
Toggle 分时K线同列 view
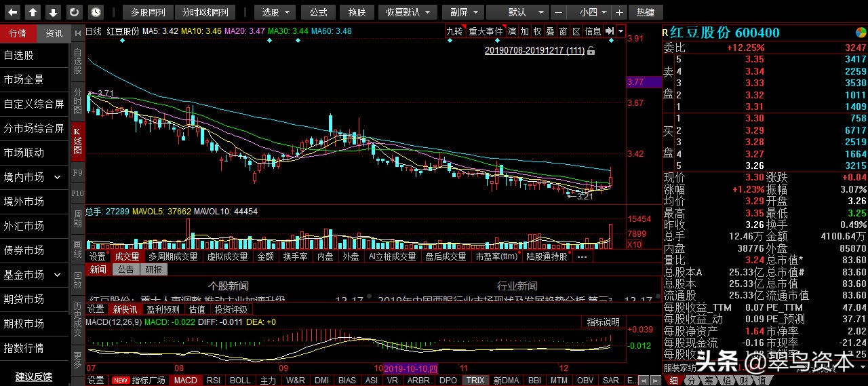(205, 12)
